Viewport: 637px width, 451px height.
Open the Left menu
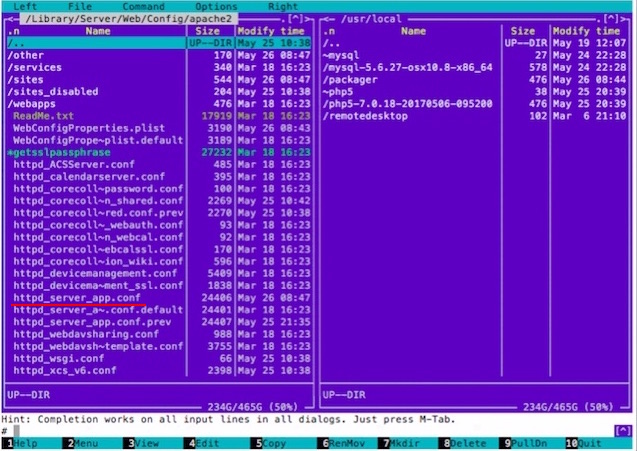click(25, 6)
